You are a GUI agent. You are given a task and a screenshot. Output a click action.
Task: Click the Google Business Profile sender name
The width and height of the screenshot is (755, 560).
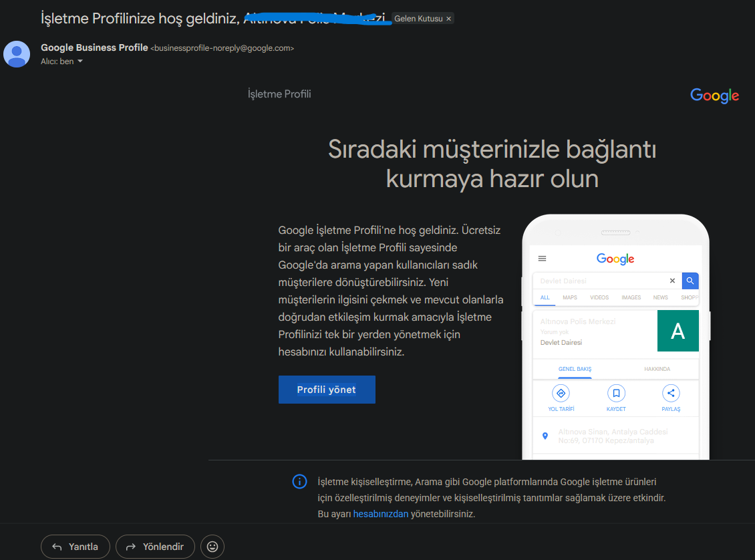[x=94, y=47]
